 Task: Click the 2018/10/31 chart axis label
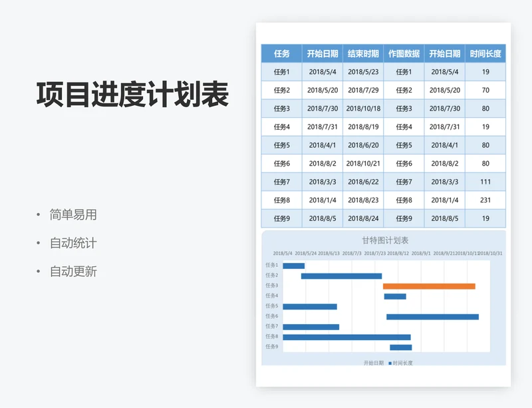(491, 254)
